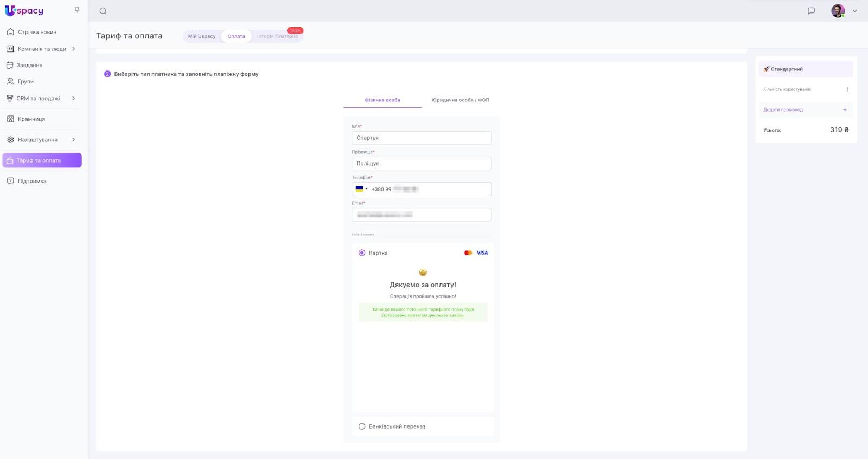Click the Підтримка question icon
The height and width of the screenshot is (459, 868).
click(x=10, y=181)
